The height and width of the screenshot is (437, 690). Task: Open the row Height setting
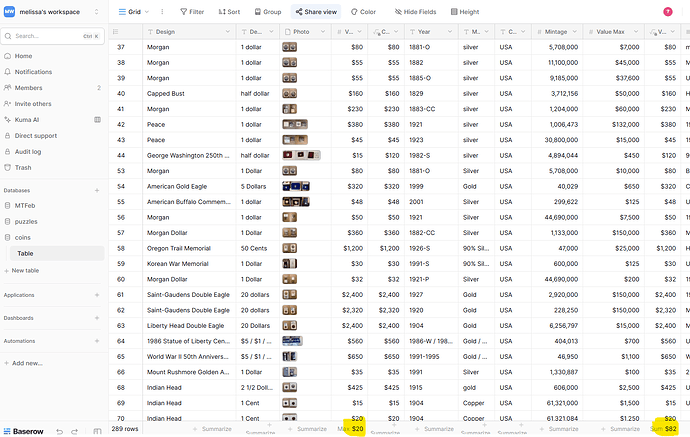click(465, 12)
